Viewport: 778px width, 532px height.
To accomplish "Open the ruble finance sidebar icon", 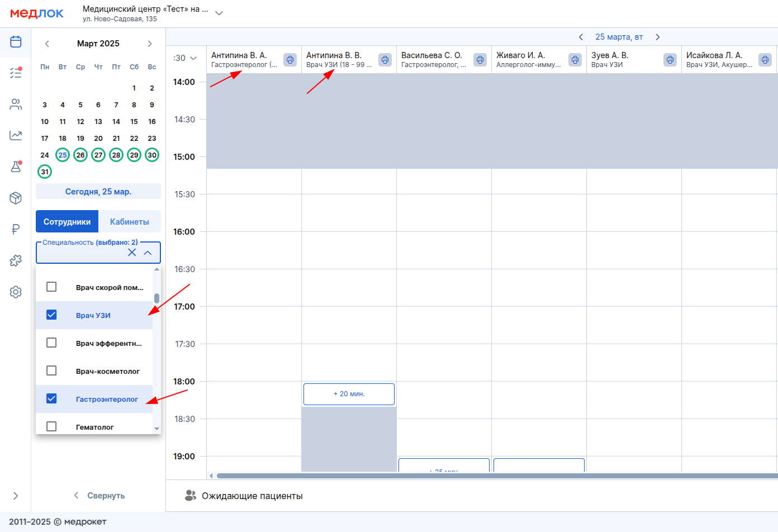I will (16, 229).
